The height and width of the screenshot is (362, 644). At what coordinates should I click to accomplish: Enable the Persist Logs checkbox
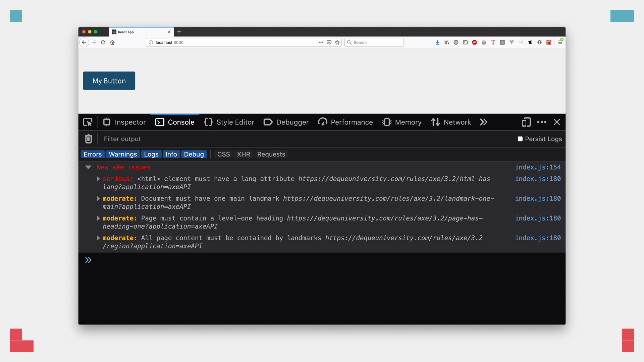click(520, 139)
